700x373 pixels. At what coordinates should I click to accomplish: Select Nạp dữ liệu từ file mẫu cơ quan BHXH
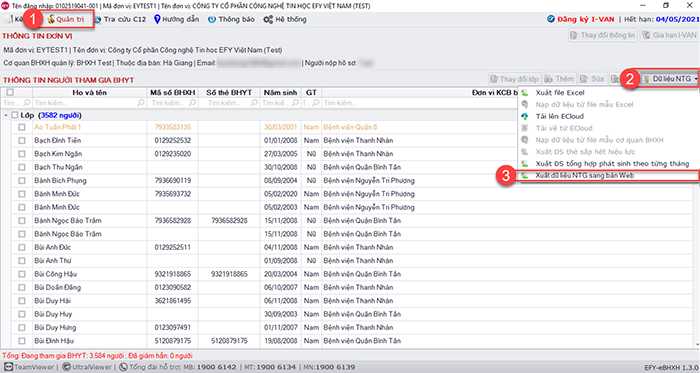(x=600, y=140)
